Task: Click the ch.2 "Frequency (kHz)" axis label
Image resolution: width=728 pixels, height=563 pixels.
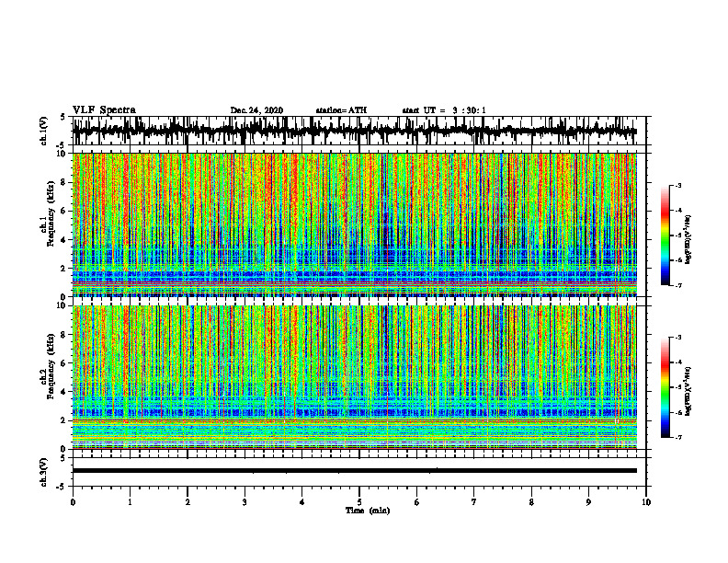Action: pos(51,366)
